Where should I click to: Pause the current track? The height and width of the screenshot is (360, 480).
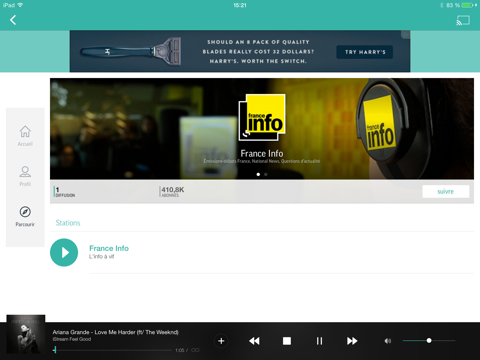319,341
